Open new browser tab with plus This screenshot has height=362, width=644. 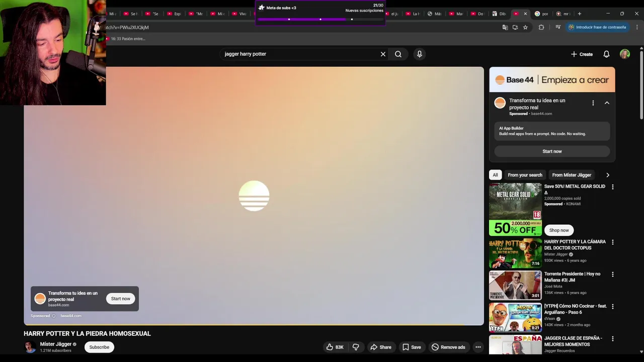coord(579,14)
